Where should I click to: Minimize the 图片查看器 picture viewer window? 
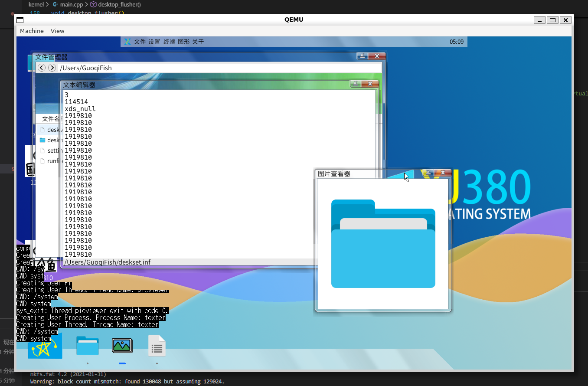point(428,173)
